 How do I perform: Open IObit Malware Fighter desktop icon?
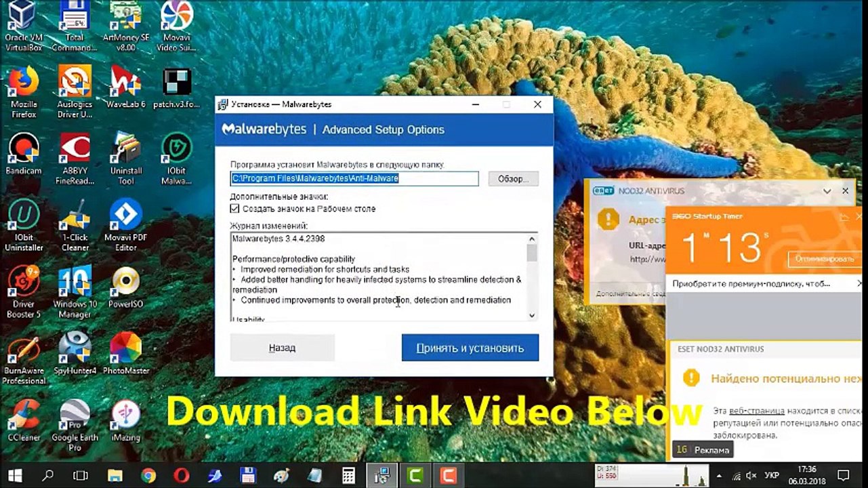tap(177, 159)
